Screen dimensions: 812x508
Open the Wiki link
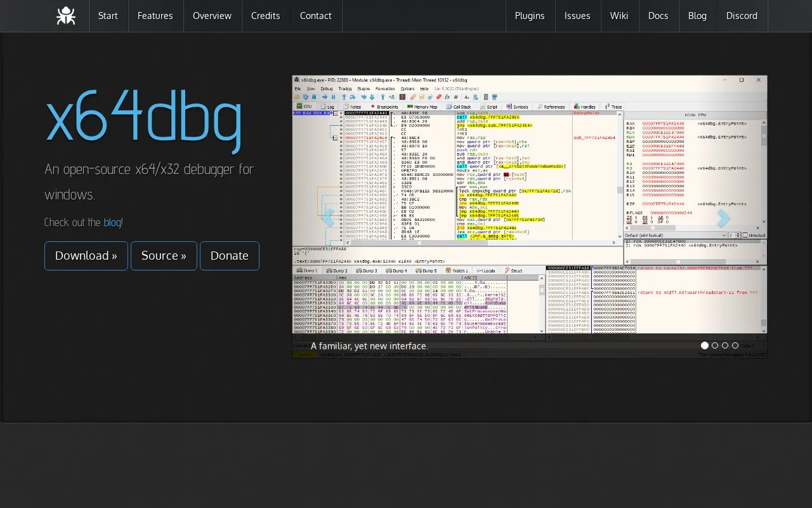click(619, 16)
